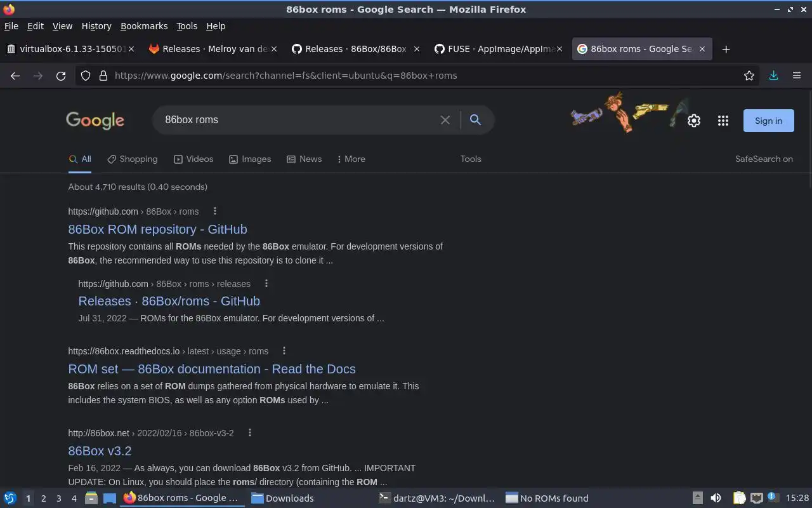The image size is (812, 508).
Task: Open a new browser tab
Action: point(726,49)
